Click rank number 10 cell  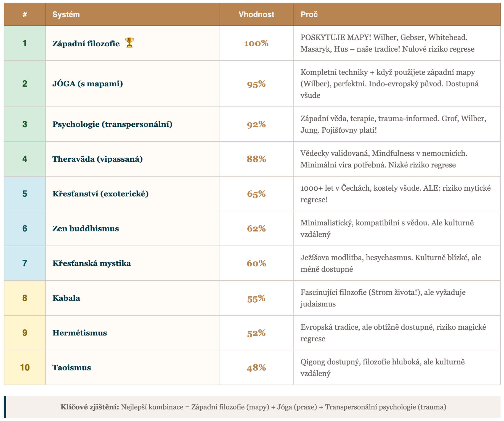point(25,367)
